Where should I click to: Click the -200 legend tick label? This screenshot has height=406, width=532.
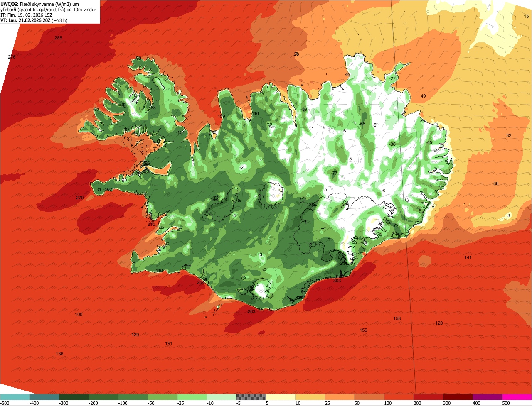93,403
